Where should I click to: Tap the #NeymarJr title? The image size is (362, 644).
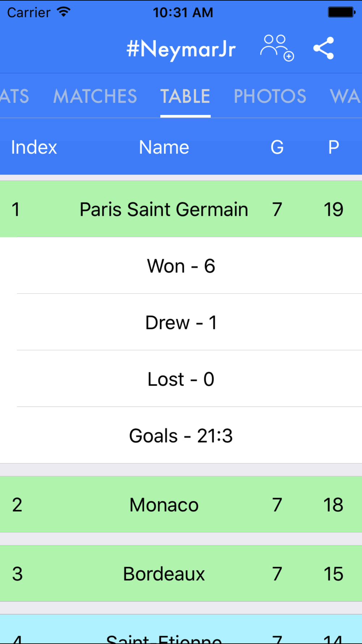[181, 49]
